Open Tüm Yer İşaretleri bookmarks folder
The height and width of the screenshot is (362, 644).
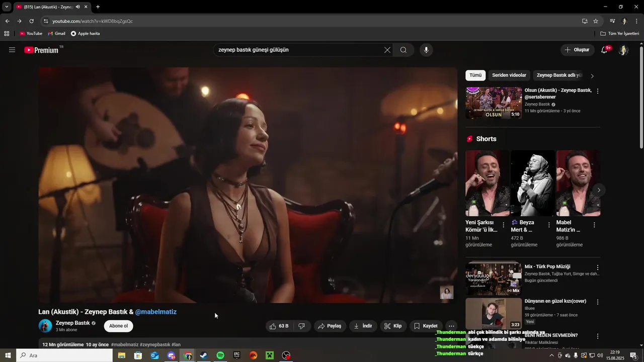620,34
